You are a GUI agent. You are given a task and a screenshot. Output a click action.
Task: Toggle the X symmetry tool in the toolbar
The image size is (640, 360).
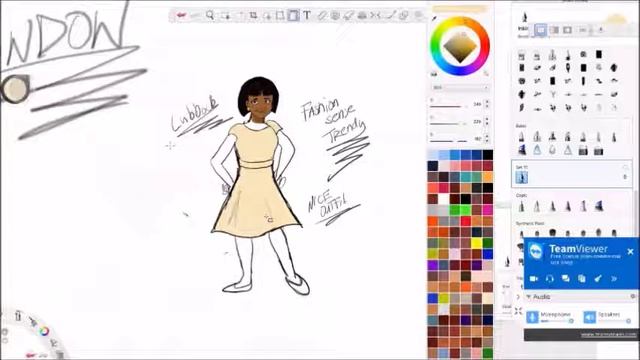pyautogui.click(x=376, y=16)
